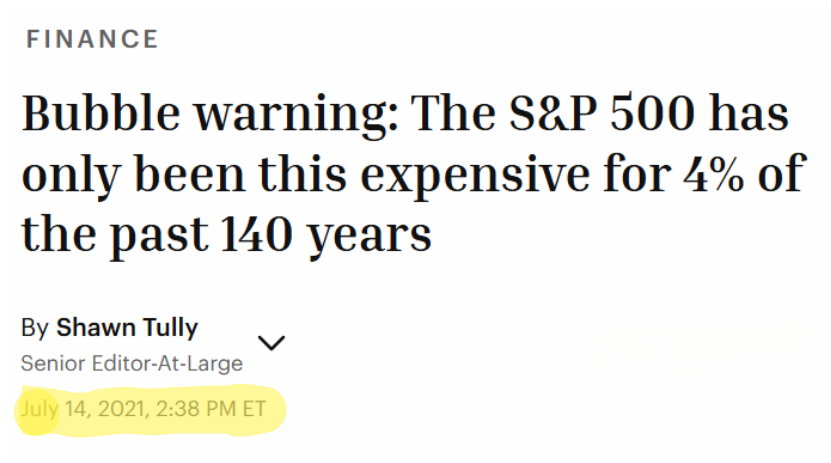The image size is (831, 463).
Task: Open the FINANCE section link
Action: click(x=92, y=39)
